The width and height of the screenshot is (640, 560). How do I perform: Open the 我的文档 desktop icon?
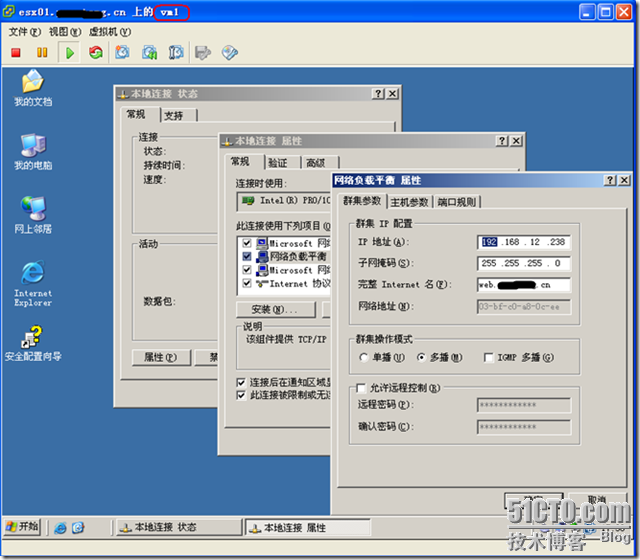coord(33,88)
